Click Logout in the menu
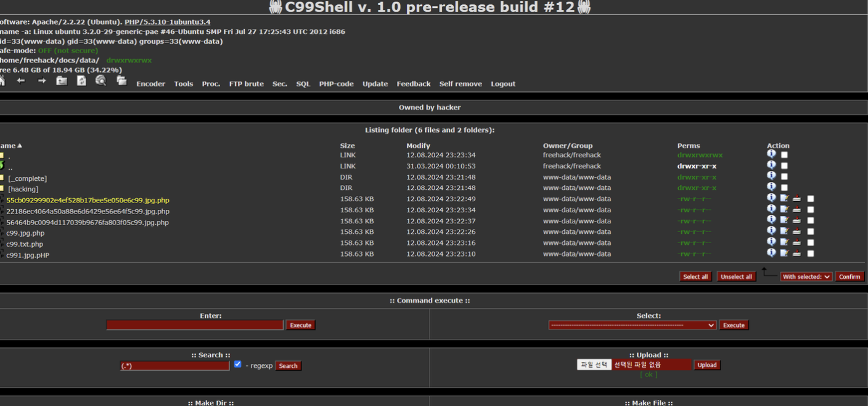Viewport: 868px width, 406px height. 503,84
